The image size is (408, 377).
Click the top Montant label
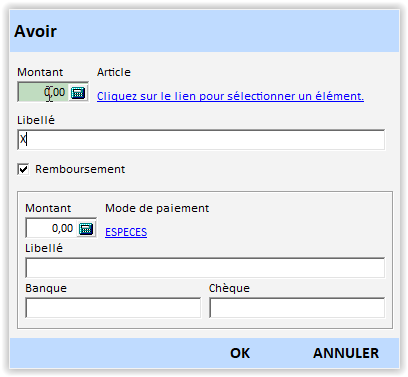(40, 72)
